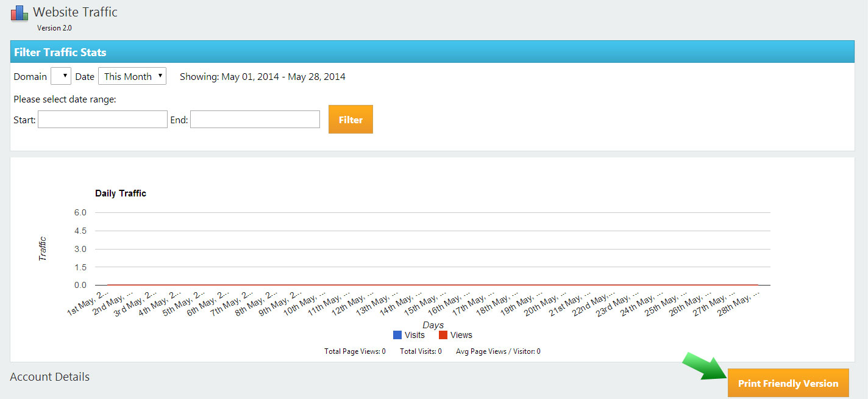Click the 20th May x-axis label
This screenshot has width=868, height=399.
tap(546, 303)
